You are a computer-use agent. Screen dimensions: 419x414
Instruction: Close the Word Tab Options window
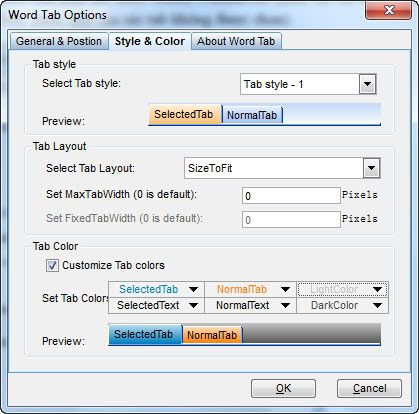389,11
